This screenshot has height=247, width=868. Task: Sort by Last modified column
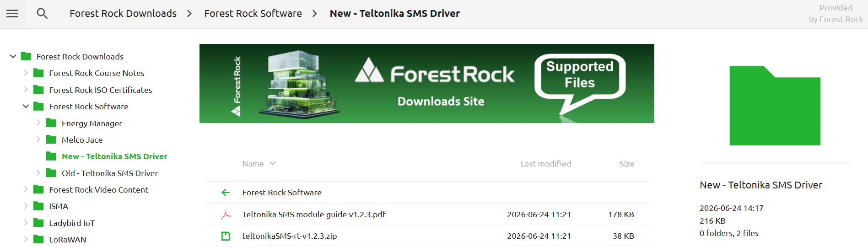[x=545, y=164]
